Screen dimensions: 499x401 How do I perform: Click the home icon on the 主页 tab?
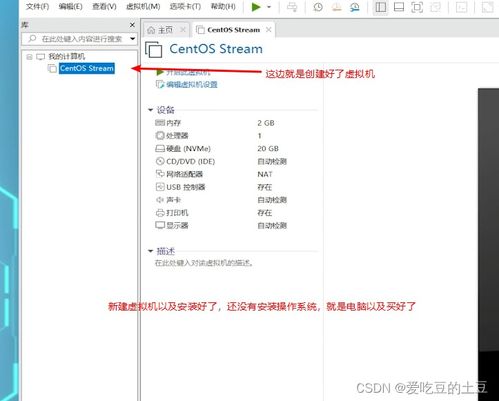pos(151,30)
